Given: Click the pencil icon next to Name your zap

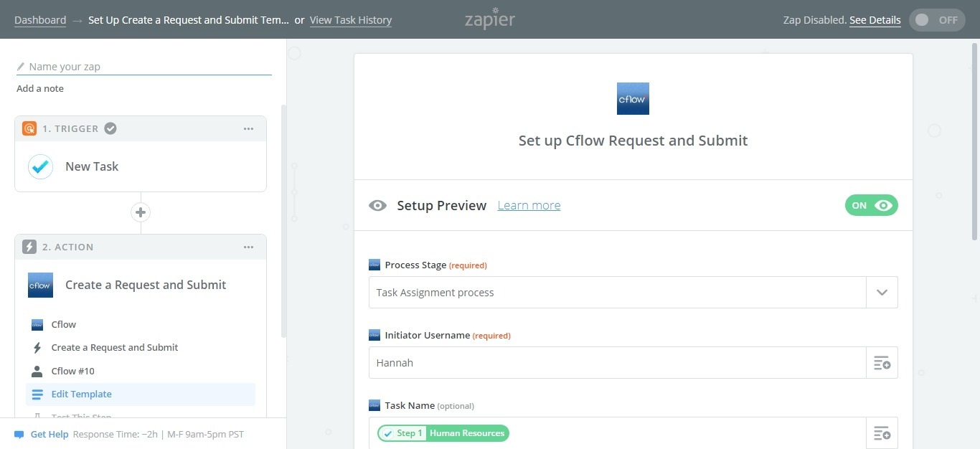Looking at the screenshot, I should (x=21, y=67).
